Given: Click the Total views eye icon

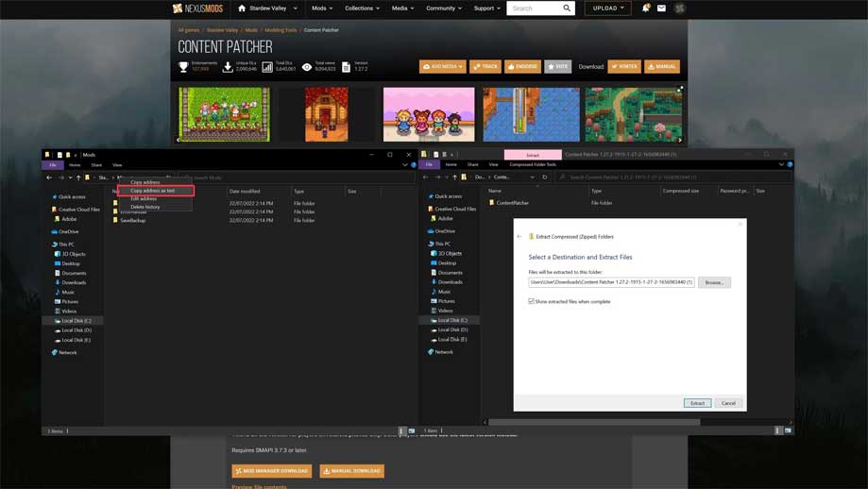Looking at the screenshot, I should 307,67.
